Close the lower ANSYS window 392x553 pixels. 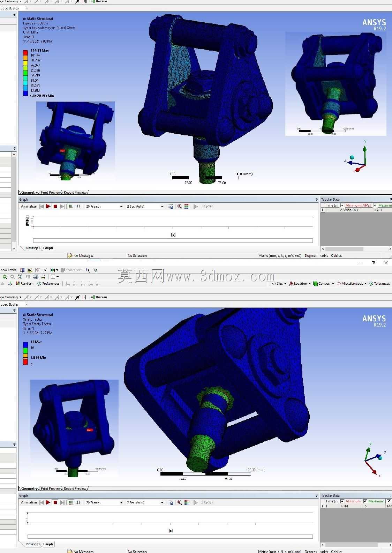(386, 263)
